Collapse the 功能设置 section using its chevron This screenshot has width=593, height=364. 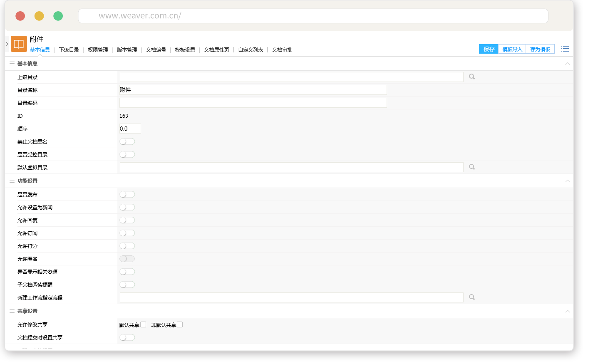tap(567, 181)
